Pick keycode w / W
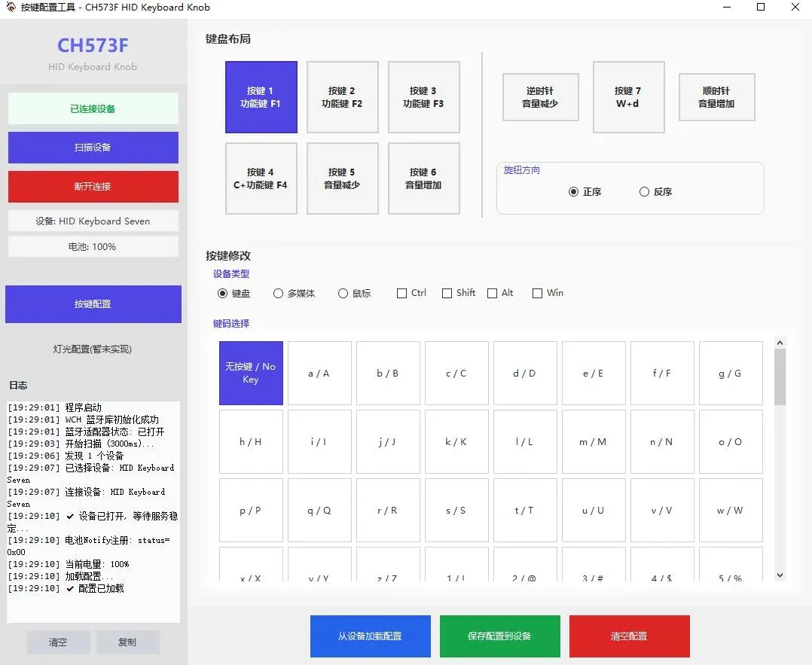 tap(731, 510)
